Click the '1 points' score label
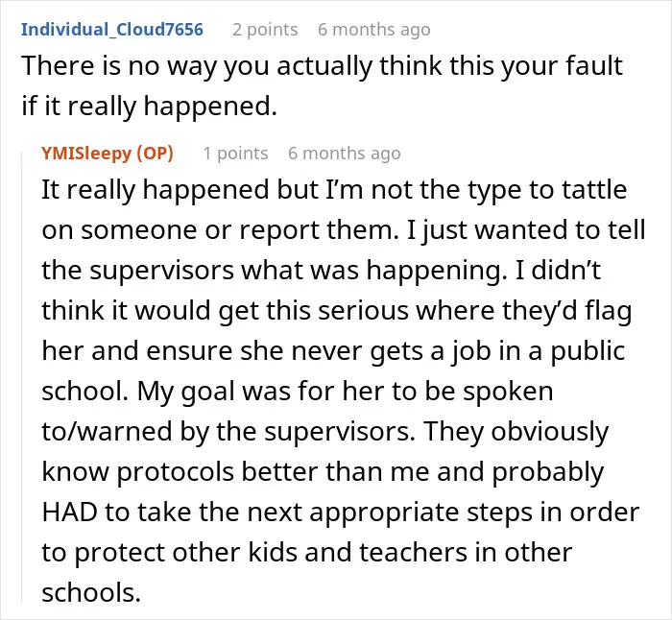The width and height of the screenshot is (672, 620). tap(235, 154)
